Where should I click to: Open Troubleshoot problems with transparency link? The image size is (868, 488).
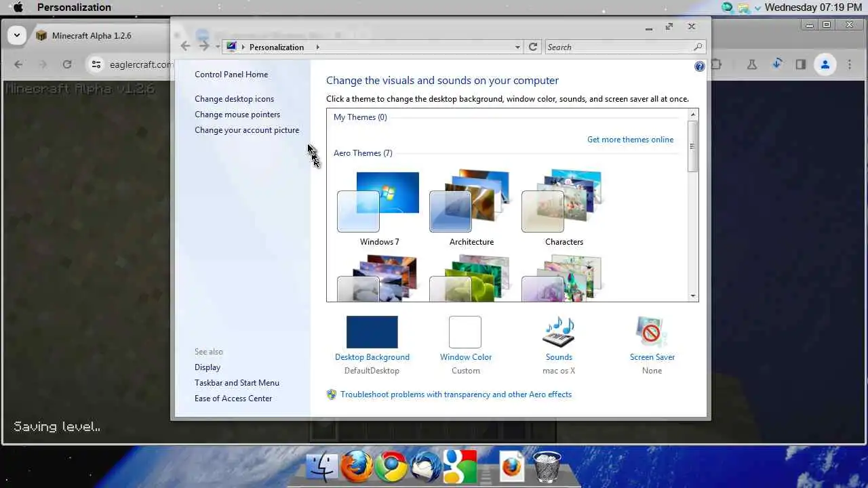456,394
